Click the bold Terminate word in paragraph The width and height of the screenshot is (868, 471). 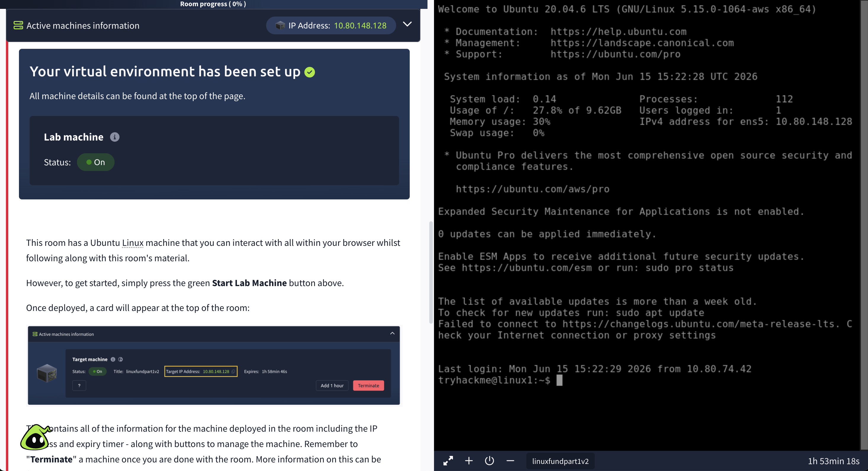pyautogui.click(x=52, y=459)
